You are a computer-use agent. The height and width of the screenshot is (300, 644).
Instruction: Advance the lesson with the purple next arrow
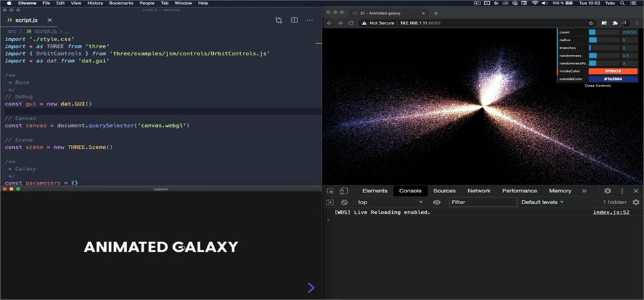(311, 288)
